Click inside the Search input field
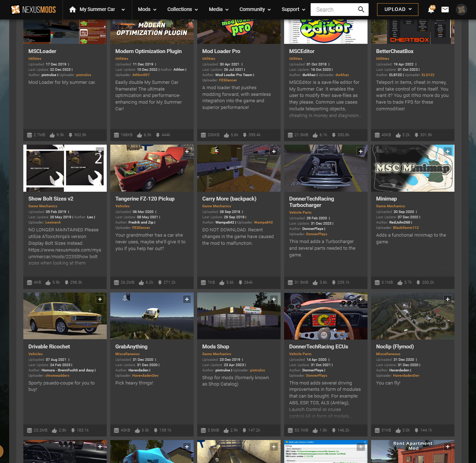The image size is (476, 463). pyautogui.click(x=333, y=10)
